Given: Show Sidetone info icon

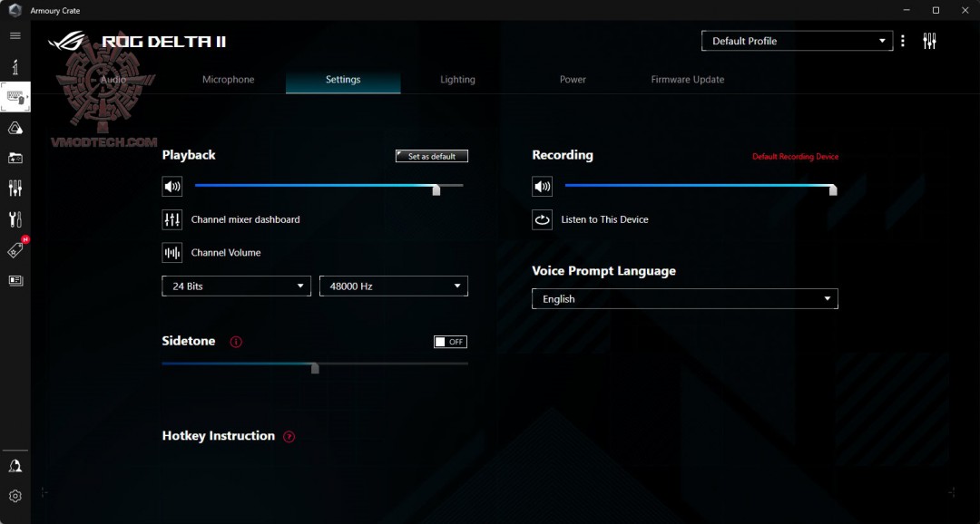Looking at the screenshot, I should coord(236,342).
